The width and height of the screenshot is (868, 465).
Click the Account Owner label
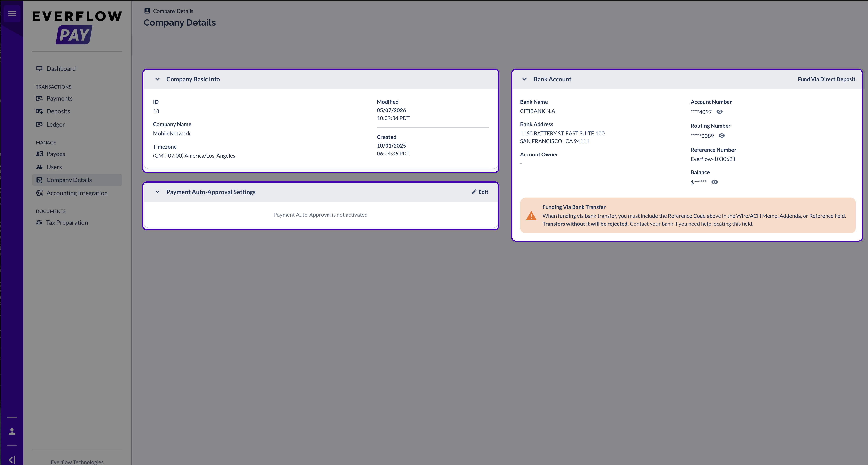539,154
